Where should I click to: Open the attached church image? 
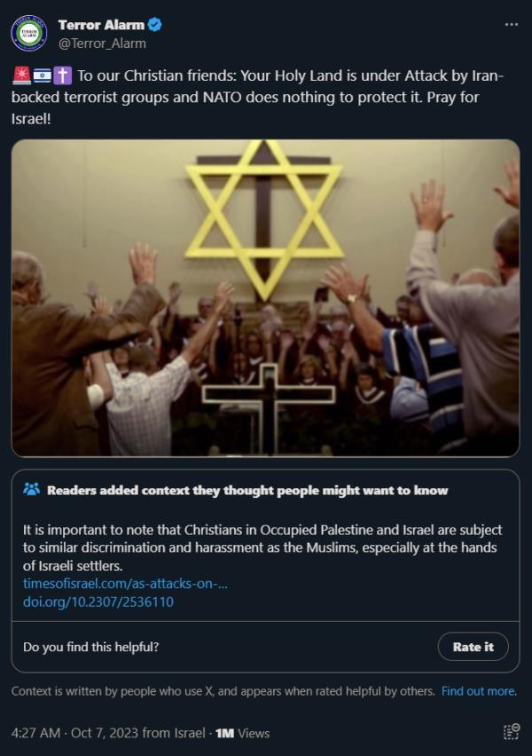click(265, 297)
